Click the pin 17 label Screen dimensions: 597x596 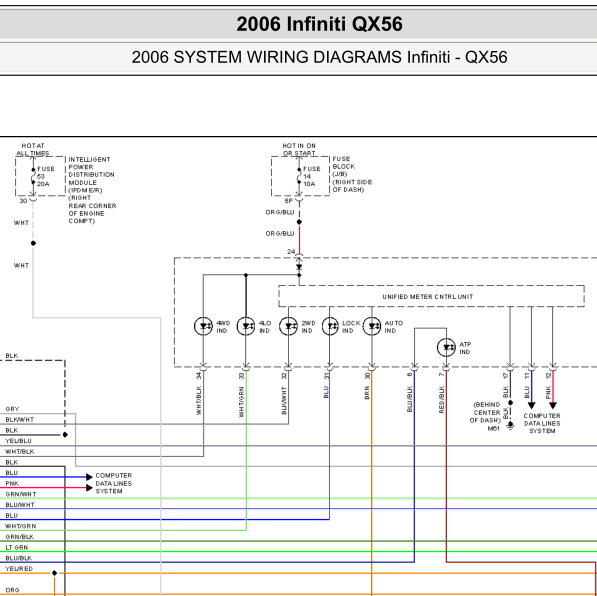tap(506, 375)
